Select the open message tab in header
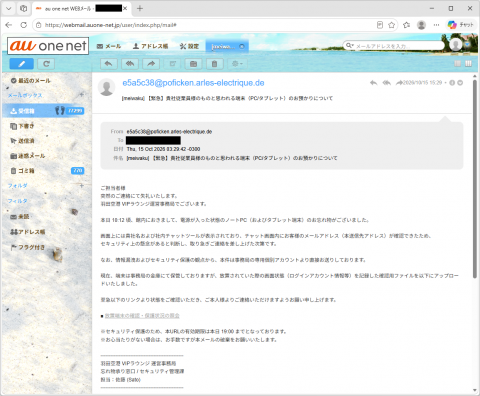This screenshot has height=396, width=480. coord(223,46)
